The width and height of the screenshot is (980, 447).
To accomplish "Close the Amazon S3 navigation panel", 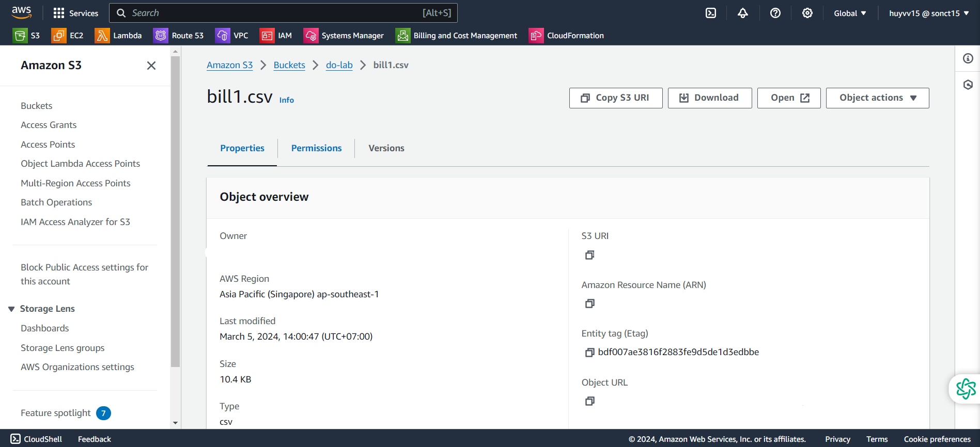I will point(151,66).
